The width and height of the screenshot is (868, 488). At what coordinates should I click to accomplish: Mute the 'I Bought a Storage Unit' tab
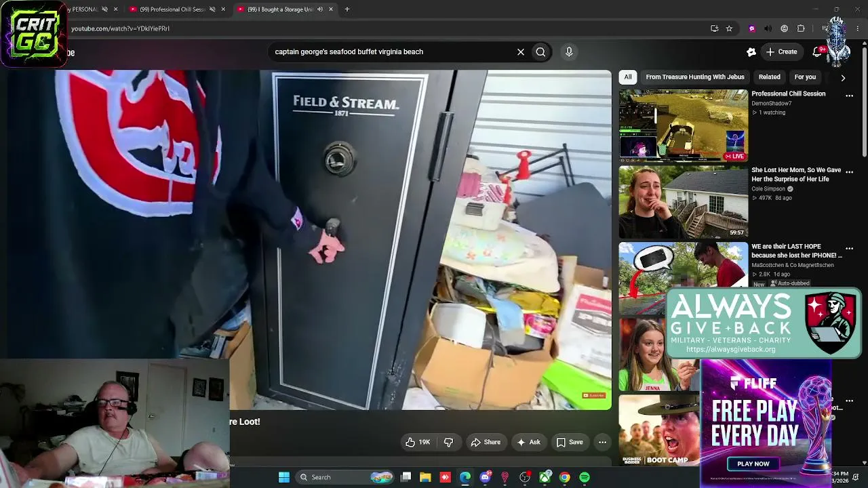coord(319,9)
